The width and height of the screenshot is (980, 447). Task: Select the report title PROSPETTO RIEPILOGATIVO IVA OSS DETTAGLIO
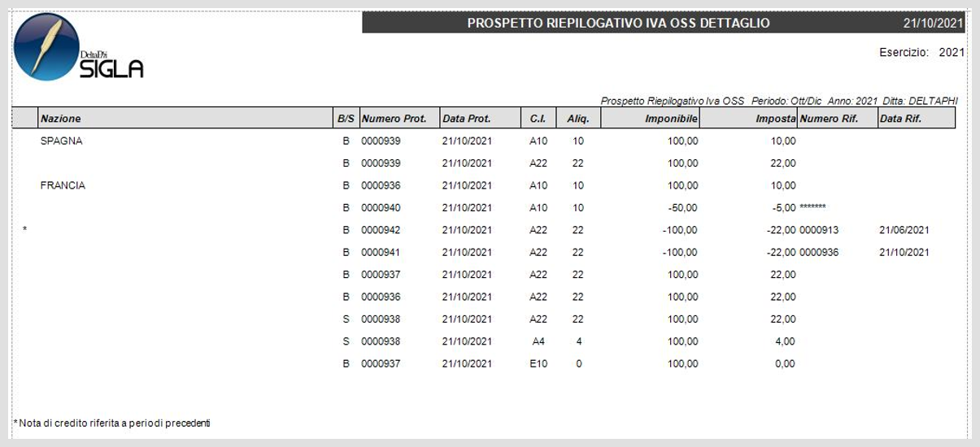[618, 24]
